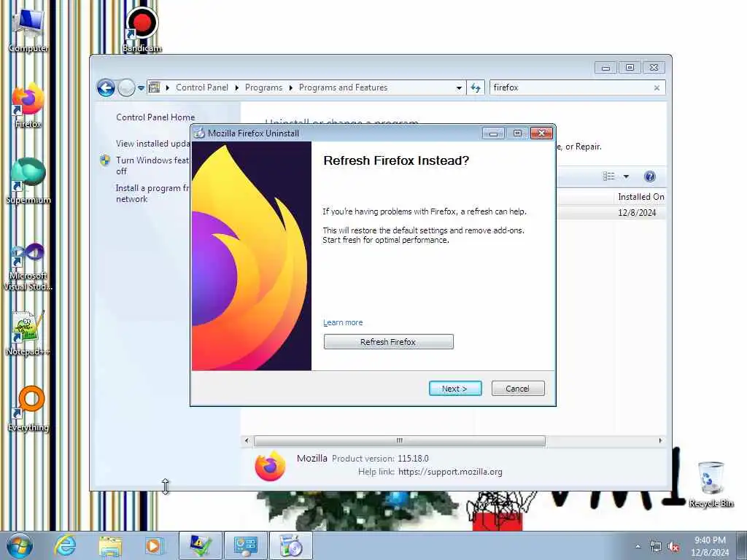Image resolution: width=747 pixels, height=560 pixels.
Task: Select the row dated 12/8/2024
Action: coord(611,213)
